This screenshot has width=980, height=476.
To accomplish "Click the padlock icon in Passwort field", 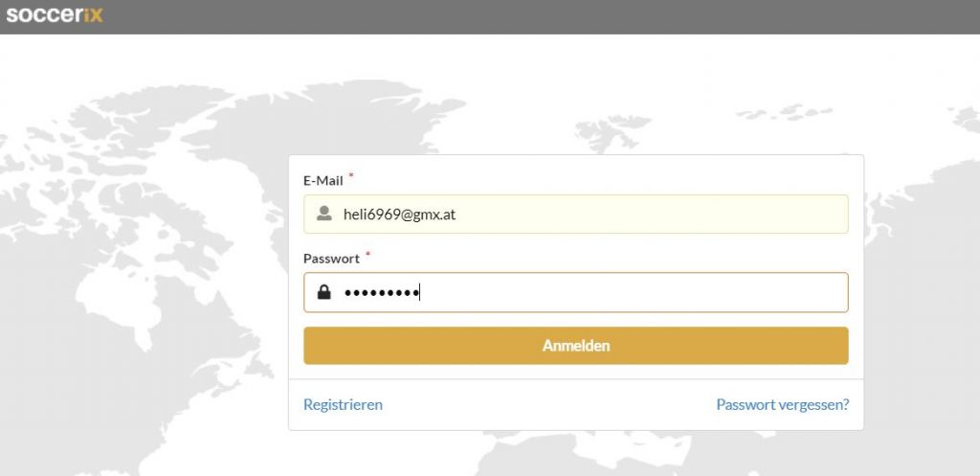I will pyautogui.click(x=323, y=292).
